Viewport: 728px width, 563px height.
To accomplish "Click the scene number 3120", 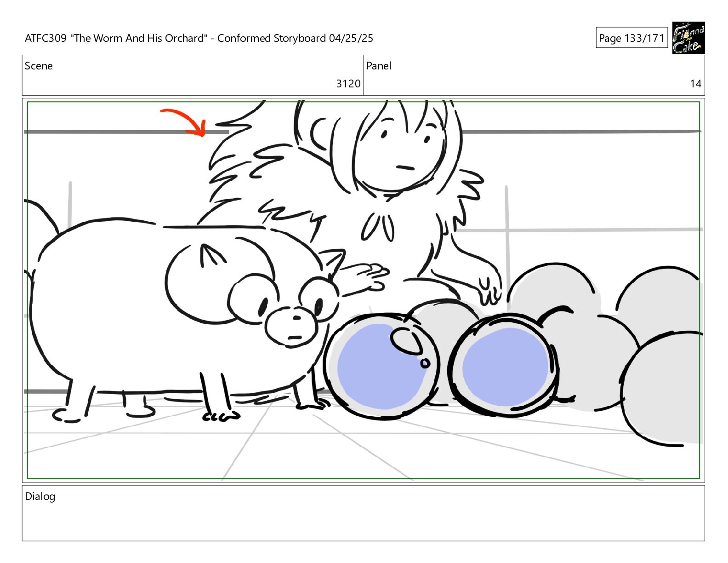I will pos(348,84).
